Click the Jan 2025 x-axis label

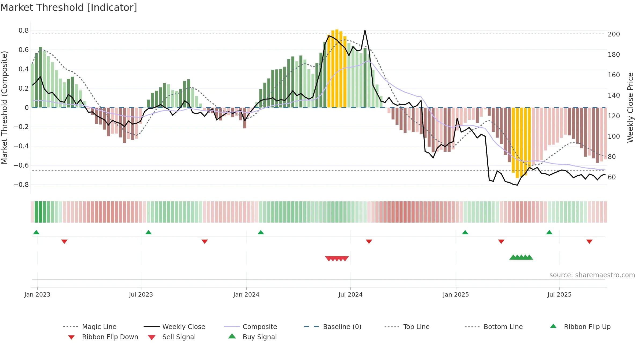[456, 295]
